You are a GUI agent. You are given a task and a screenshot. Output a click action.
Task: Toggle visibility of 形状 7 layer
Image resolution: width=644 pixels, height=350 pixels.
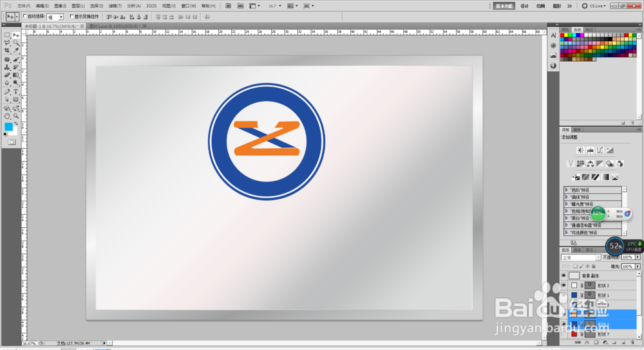(564, 335)
